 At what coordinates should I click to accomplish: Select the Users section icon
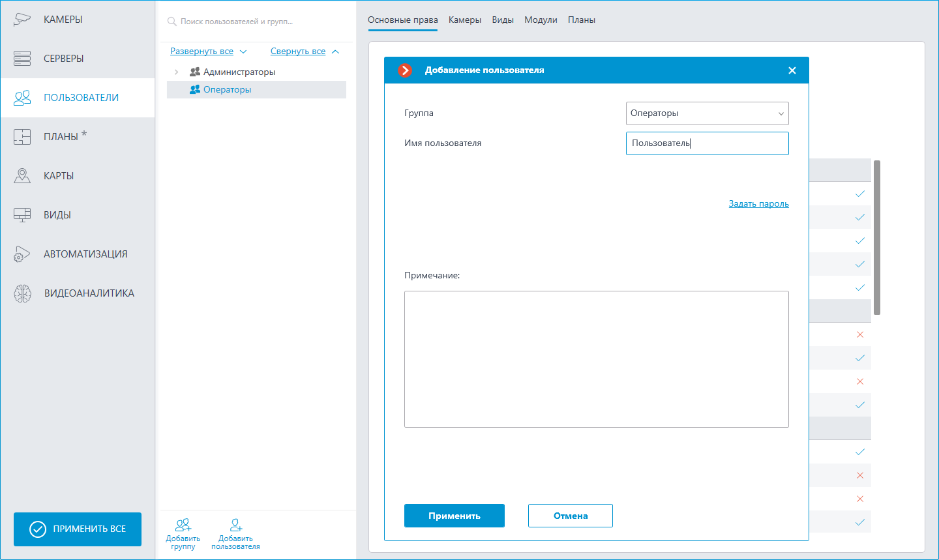point(22,98)
